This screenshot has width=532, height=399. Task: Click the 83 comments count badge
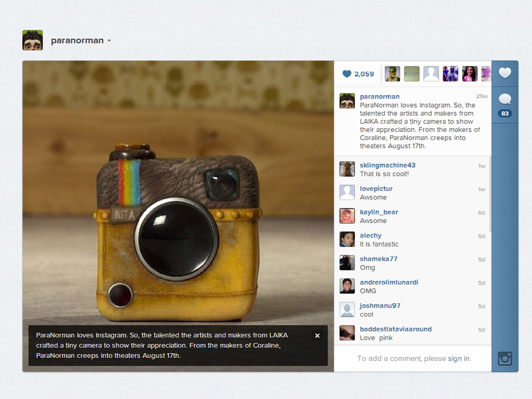505,114
